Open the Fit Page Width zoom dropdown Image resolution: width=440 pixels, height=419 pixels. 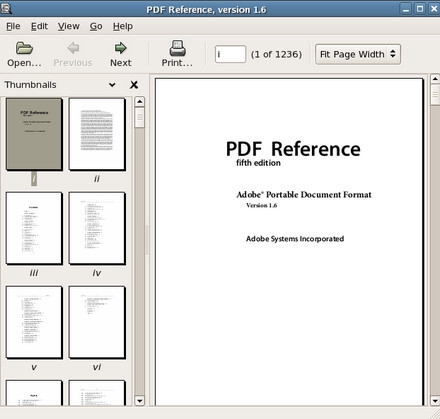click(x=358, y=54)
